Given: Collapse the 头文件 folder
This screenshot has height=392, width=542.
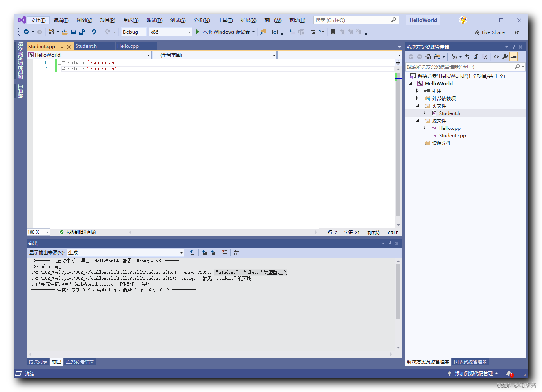Looking at the screenshot, I should [x=417, y=106].
